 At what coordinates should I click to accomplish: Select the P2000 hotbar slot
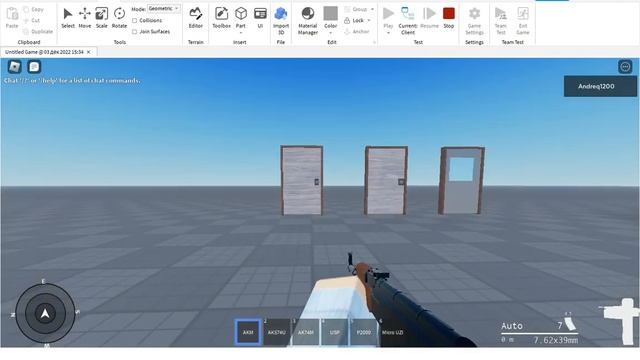[x=364, y=332]
